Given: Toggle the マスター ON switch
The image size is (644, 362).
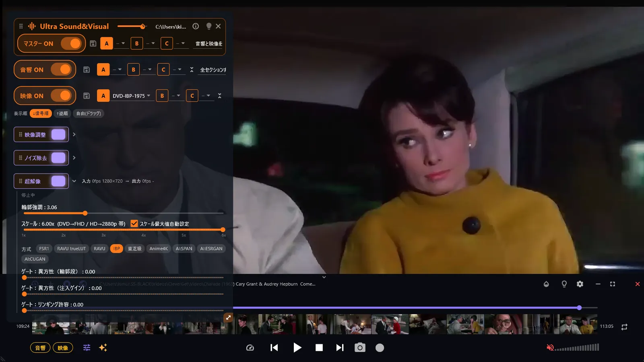Looking at the screenshot, I should 71,43.
